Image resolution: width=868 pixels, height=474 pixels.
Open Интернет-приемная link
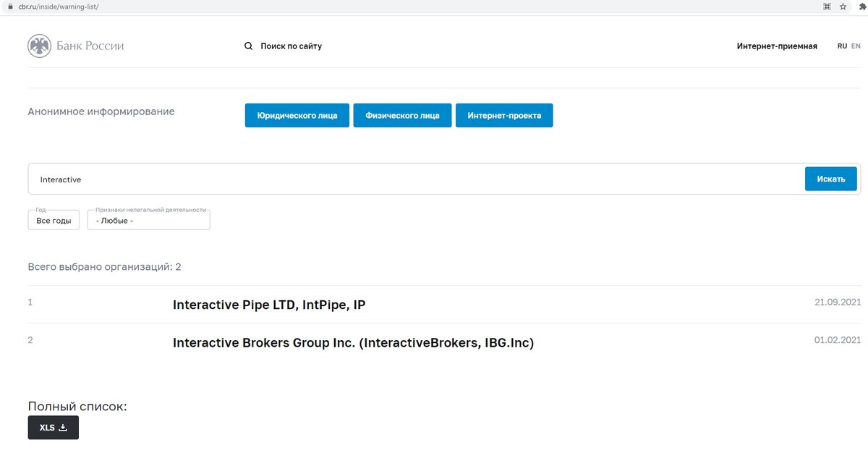click(x=777, y=46)
